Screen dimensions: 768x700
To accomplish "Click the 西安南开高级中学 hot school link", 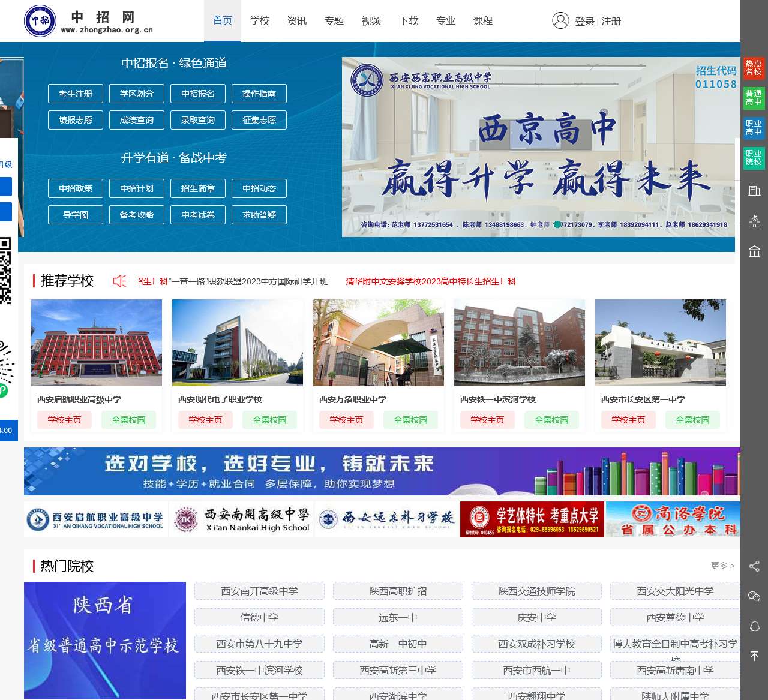I will tap(259, 591).
